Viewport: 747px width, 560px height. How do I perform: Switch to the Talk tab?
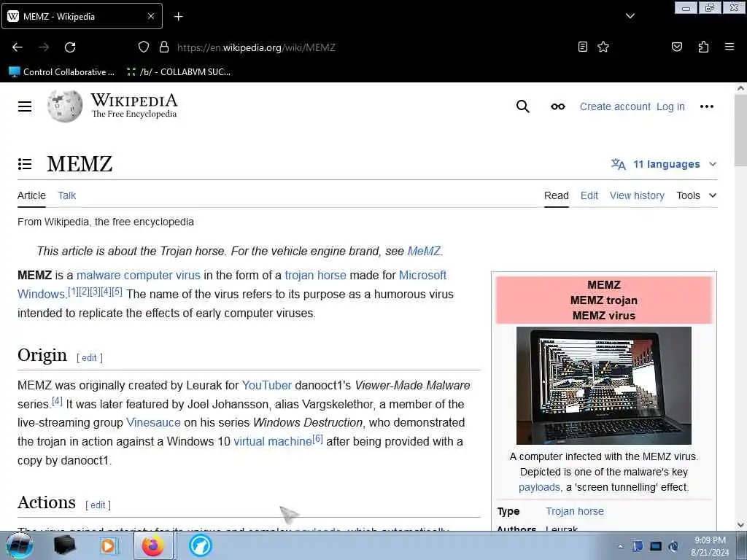[66, 195]
